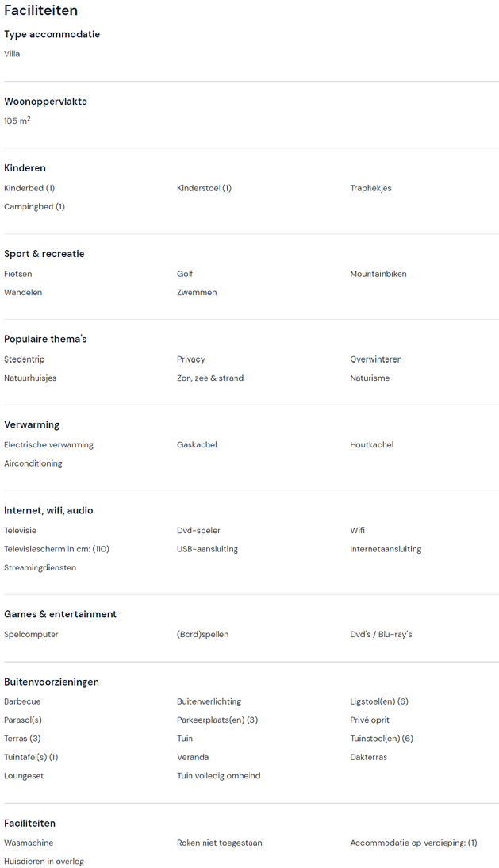Open the Natuurhuisjes theme
The width and height of the screenshot is (499, 868).
click(30, 378)
